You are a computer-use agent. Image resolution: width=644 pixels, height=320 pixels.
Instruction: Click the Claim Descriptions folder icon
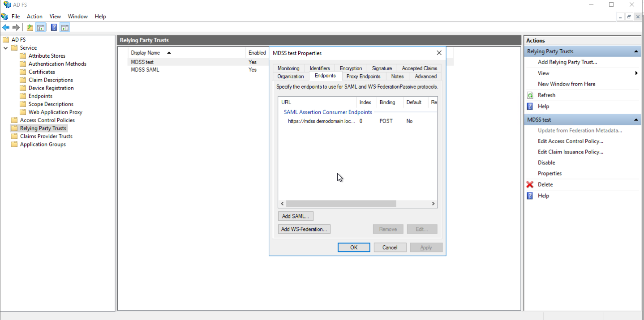[23, 80]
